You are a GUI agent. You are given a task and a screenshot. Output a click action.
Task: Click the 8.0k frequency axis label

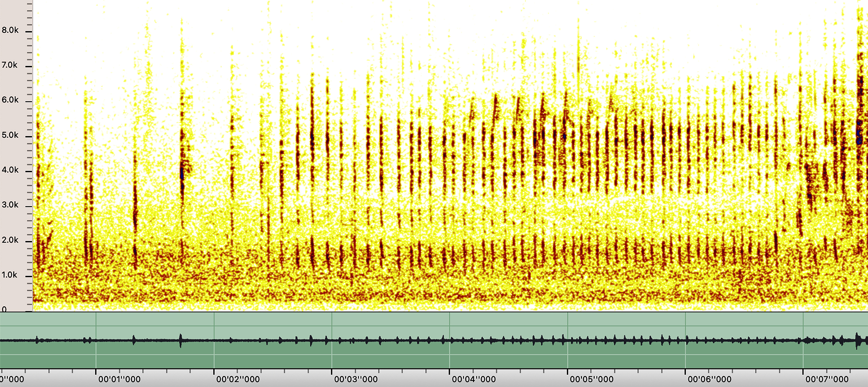click(x=10, y=30)
